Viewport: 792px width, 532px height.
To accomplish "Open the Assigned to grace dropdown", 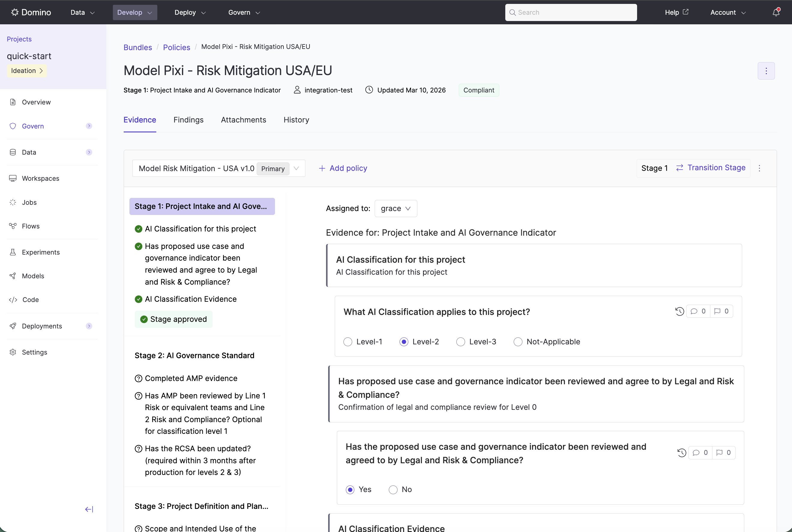I will [395, 208].
